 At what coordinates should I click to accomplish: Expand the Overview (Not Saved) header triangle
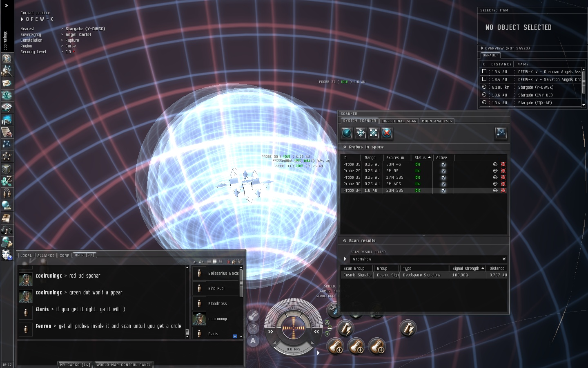pyautogui.click(x=482, y=48)
